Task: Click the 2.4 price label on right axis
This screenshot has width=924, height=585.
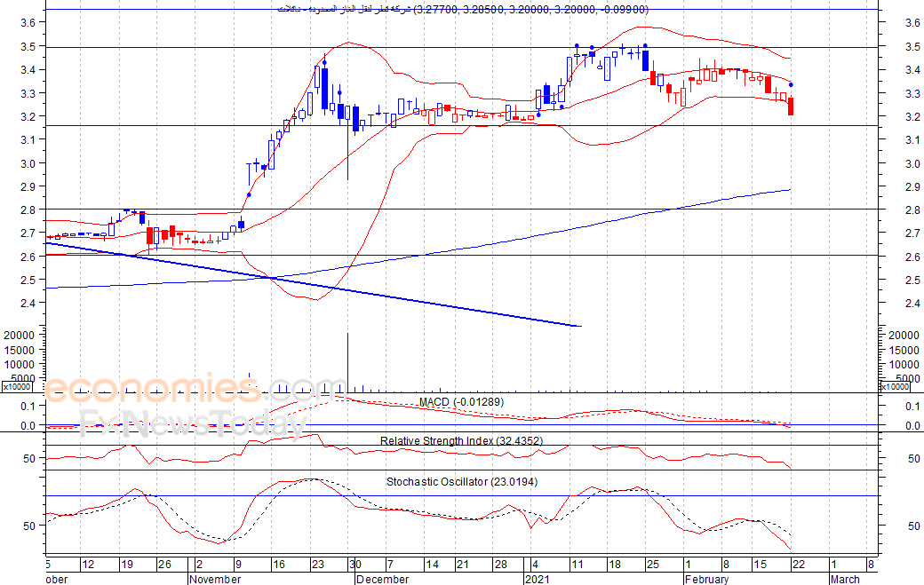Action: pos(912,303)
